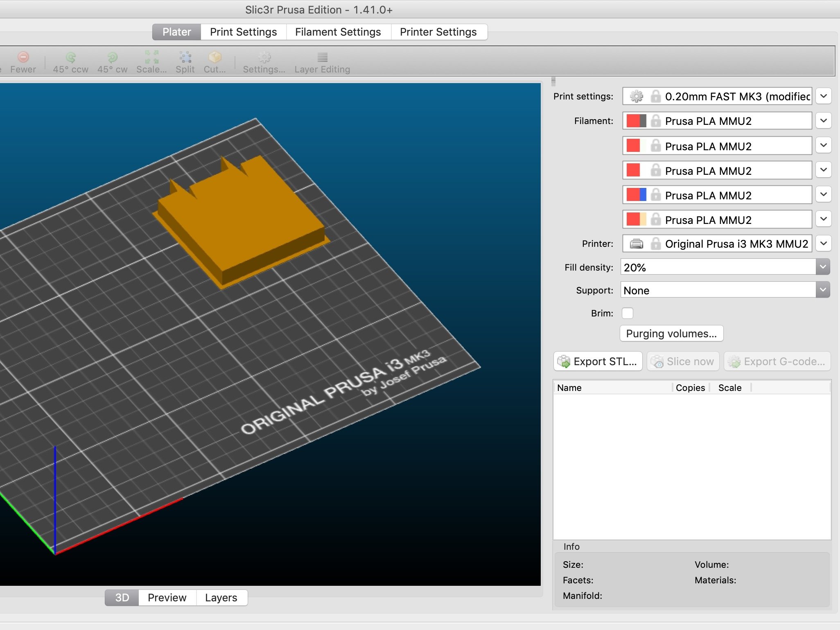Click the Scale column header

[730, 388]
